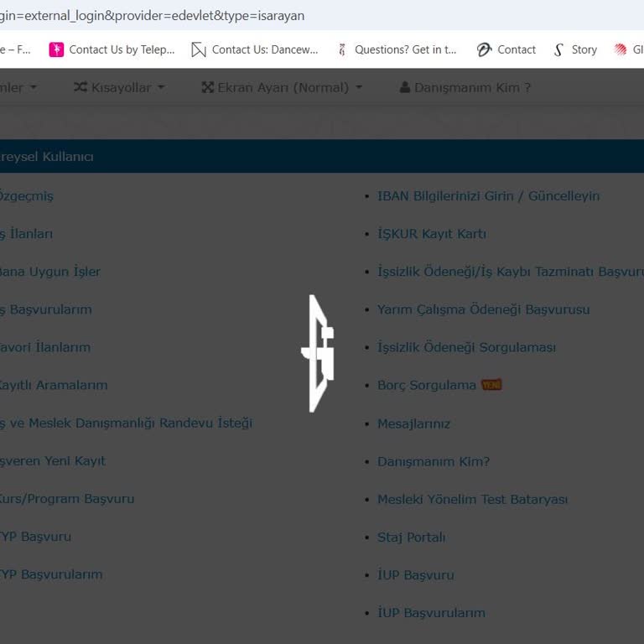The width and height of the screenshot is (644, 644).
Task: Open Borç Sorgulama link
Action: 427,385
